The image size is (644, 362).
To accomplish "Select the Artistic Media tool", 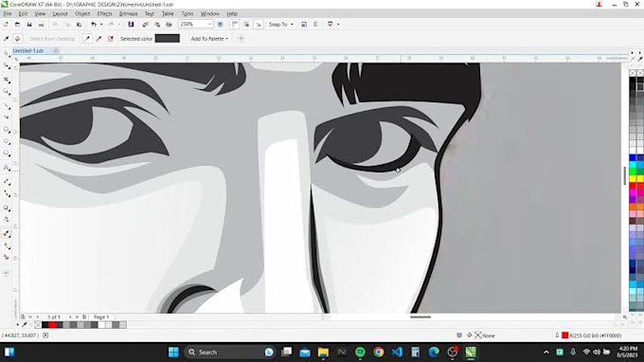I will [7, 118].
